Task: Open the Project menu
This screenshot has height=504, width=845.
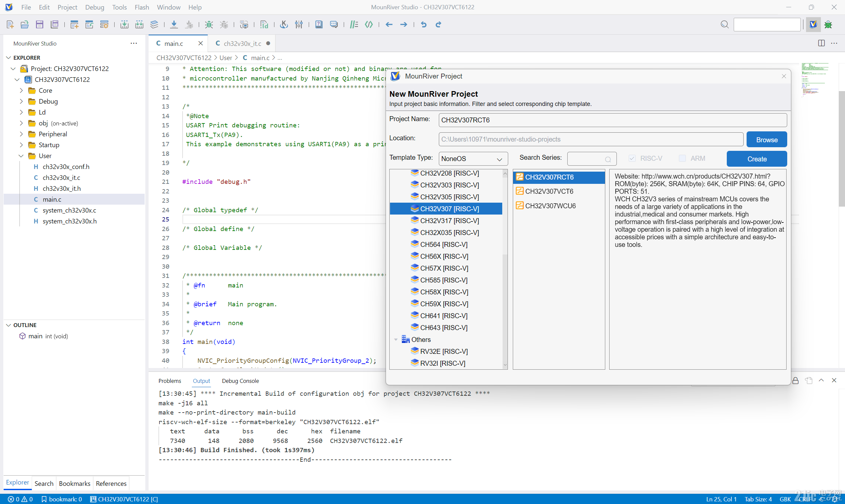Action: [67, 7]
